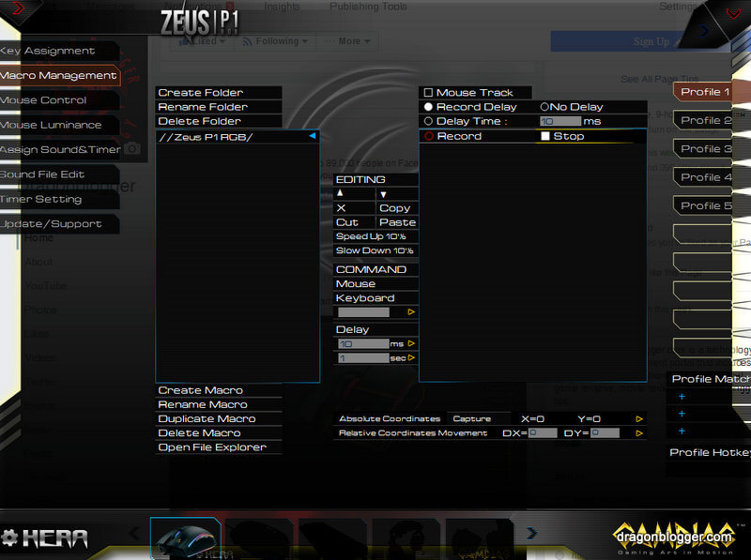Move the selected macro step up

pyautogui.click(x=340, y=193)
